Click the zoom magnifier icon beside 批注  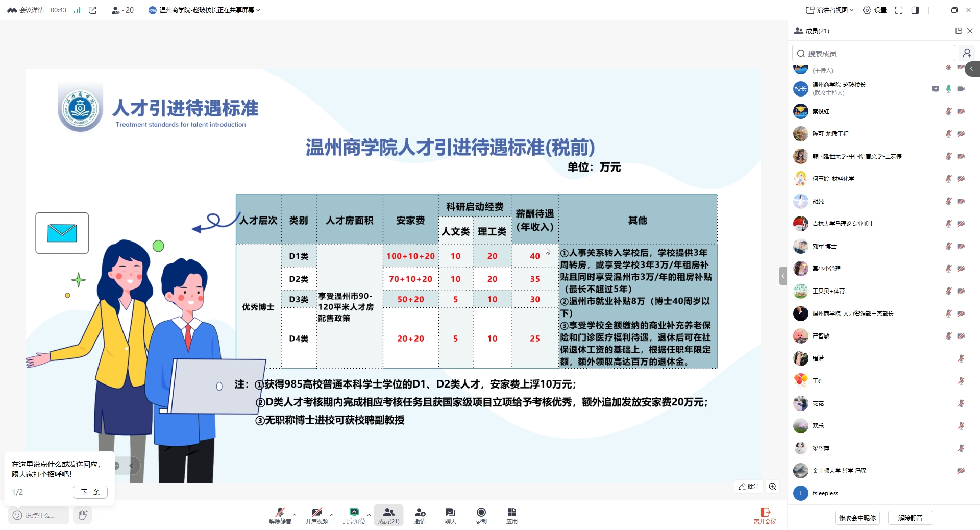773,487
